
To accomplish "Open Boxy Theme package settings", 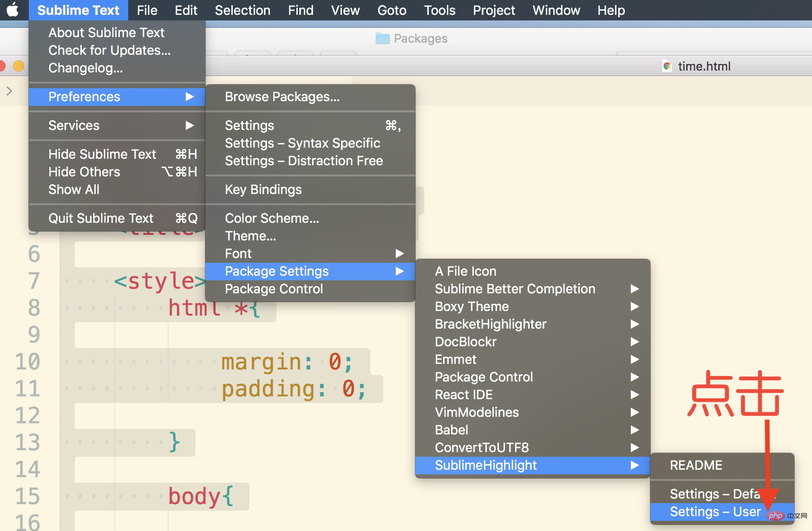I will 533,306.
